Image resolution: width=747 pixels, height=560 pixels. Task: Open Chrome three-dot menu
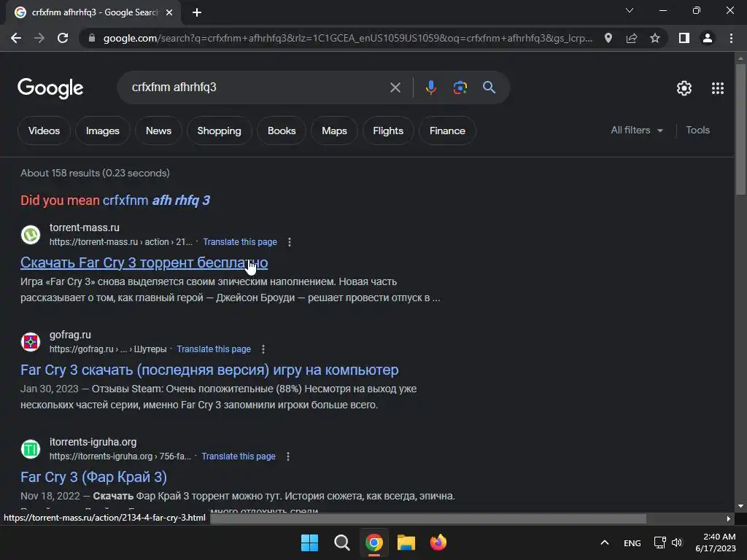(x=731, y=38)
